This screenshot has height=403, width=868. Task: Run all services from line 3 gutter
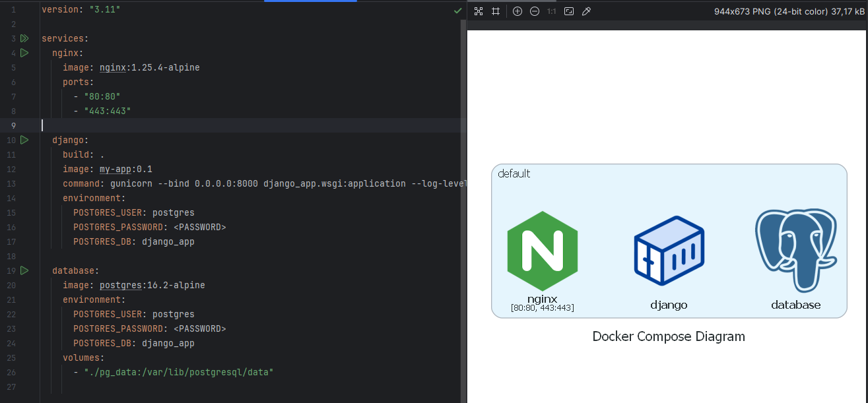coord(24,38)
